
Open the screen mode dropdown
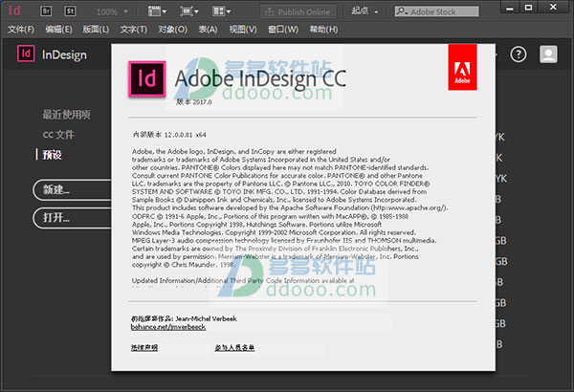188,11
